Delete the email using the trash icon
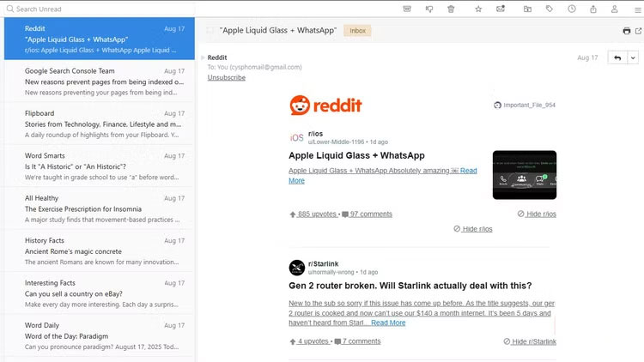Image resolution: width=644 pixels, height=362 pixels. click(x=452, y=9)
